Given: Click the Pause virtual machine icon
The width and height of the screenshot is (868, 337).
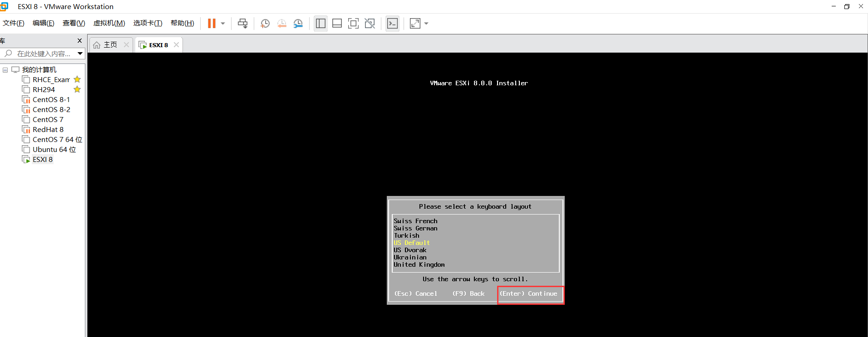Looking at the screenshot, I should 212,23.
